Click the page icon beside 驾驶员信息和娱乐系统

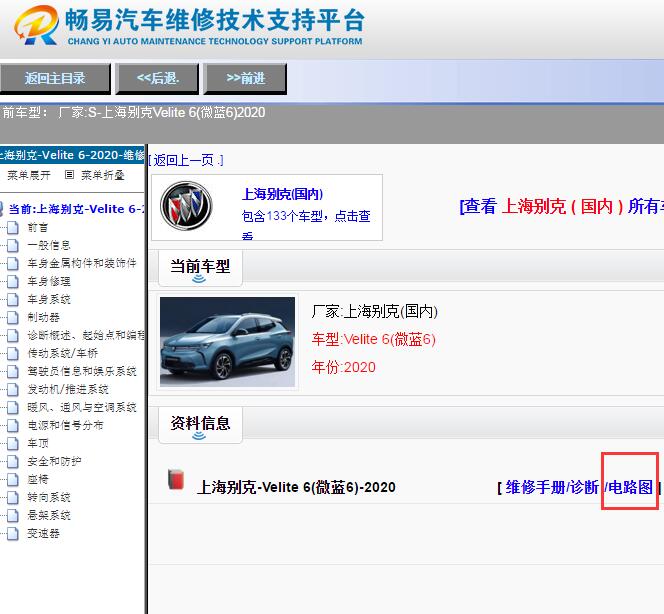point(13,371)
